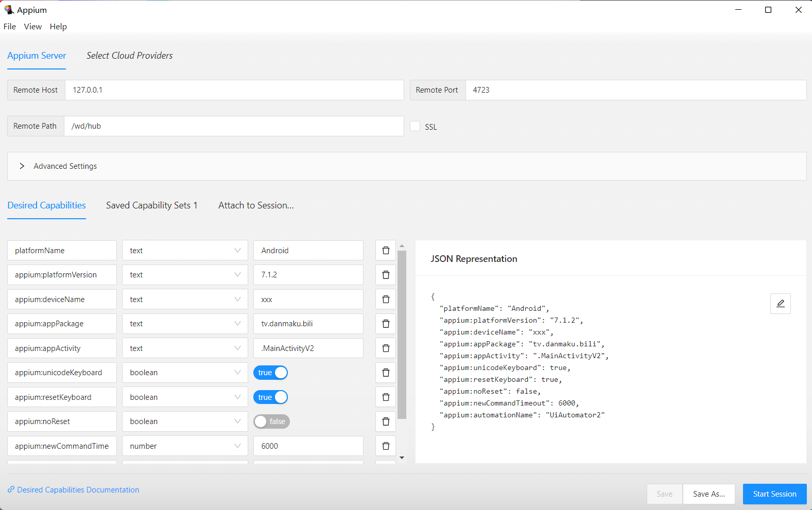The width and height of the screenshot is (812, 510).
Task: Click the appium:unicodeKeyboard name field
Action: [x=62, y=373]
